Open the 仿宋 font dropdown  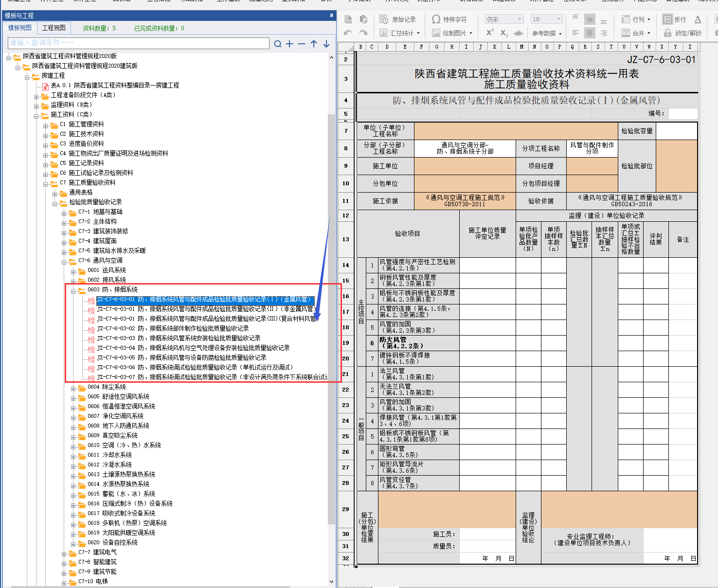(520, 19)
